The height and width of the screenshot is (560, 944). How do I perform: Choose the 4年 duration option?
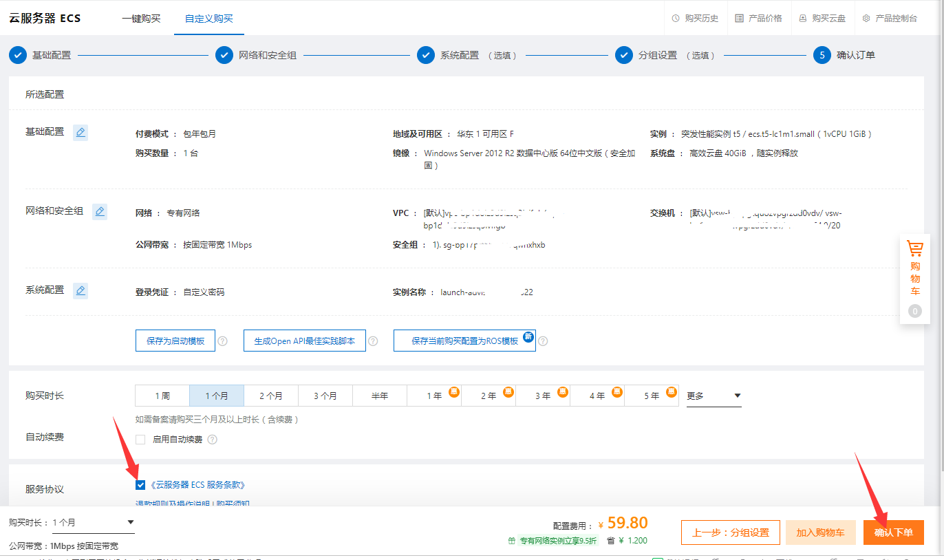[597, 396]
